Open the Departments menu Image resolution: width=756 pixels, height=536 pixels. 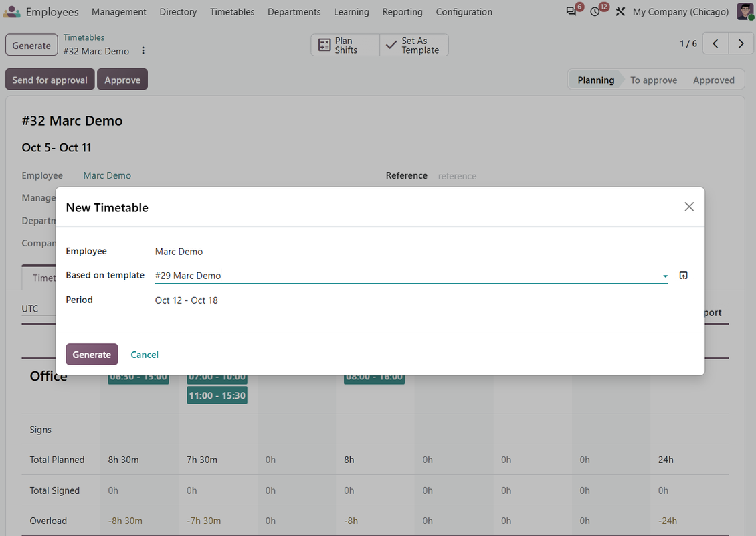tap(294, 12)
